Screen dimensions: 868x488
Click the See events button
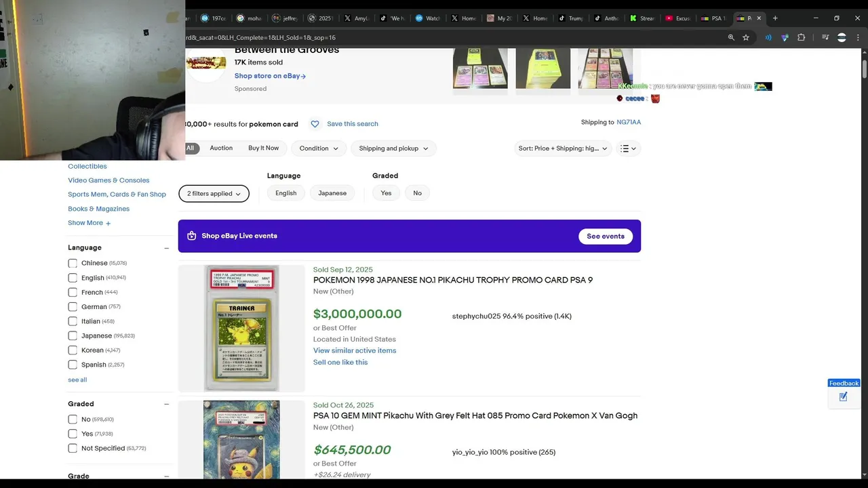point(606,236)
